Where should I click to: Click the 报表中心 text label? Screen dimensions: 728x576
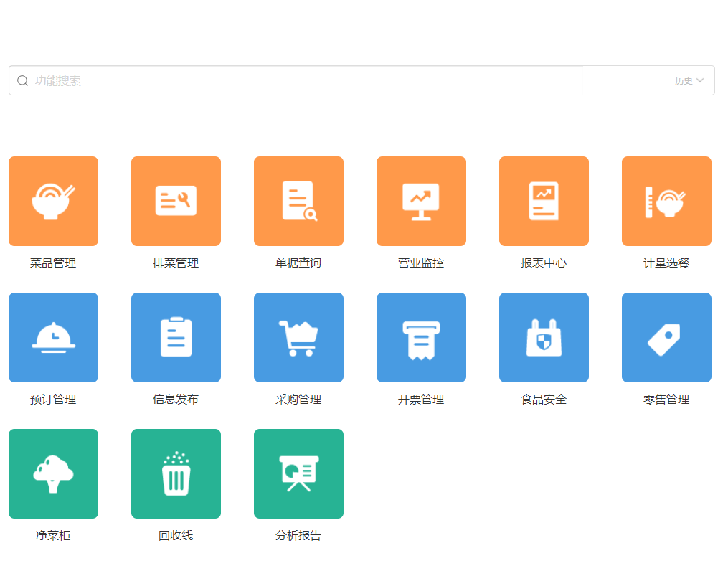pyautogui.click(x=544, y=263)
